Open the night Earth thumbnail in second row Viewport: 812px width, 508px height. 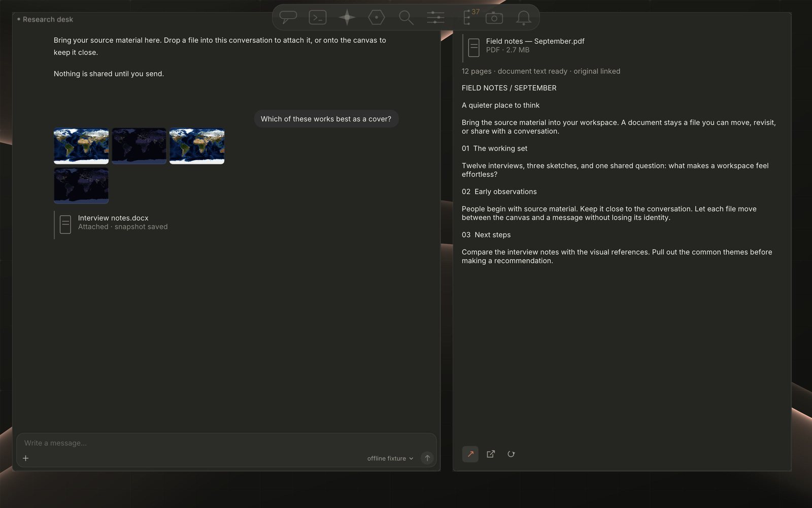(x=81, y=186)
